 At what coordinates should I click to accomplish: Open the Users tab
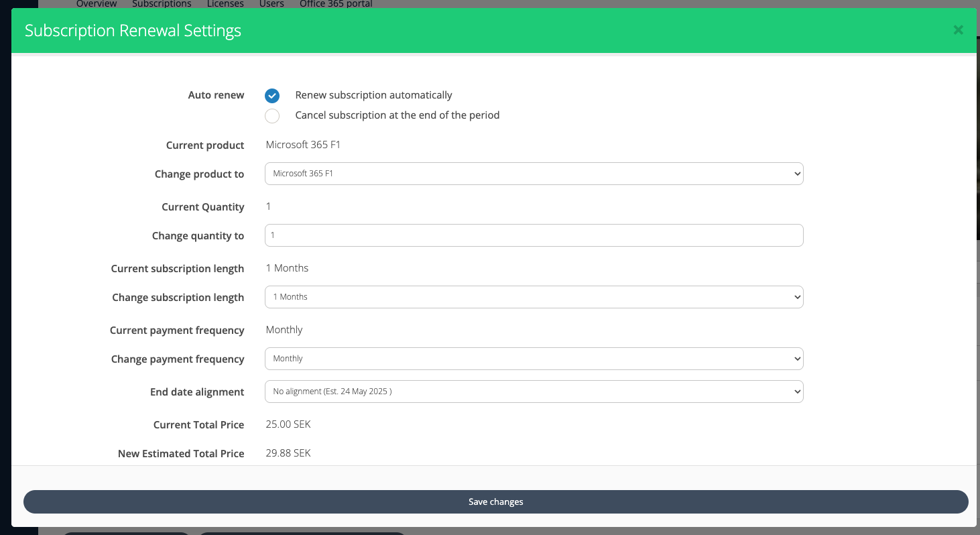point(271,4)
